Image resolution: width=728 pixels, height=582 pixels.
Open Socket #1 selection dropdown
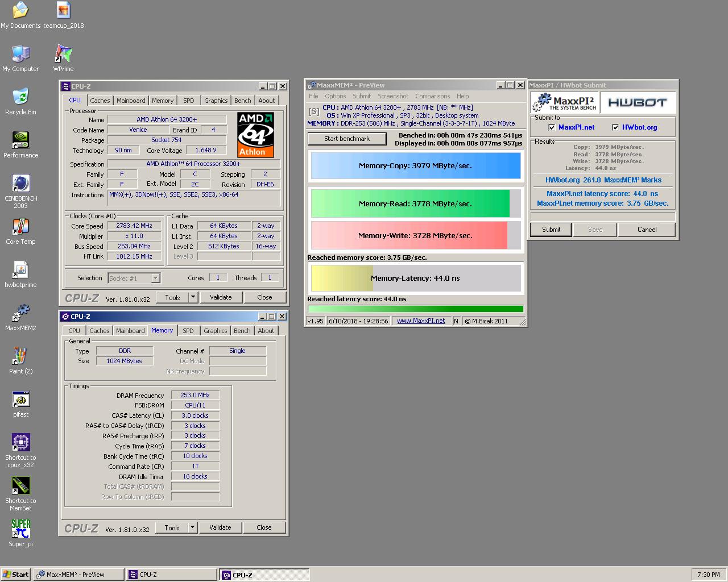[x=155, y=278]
